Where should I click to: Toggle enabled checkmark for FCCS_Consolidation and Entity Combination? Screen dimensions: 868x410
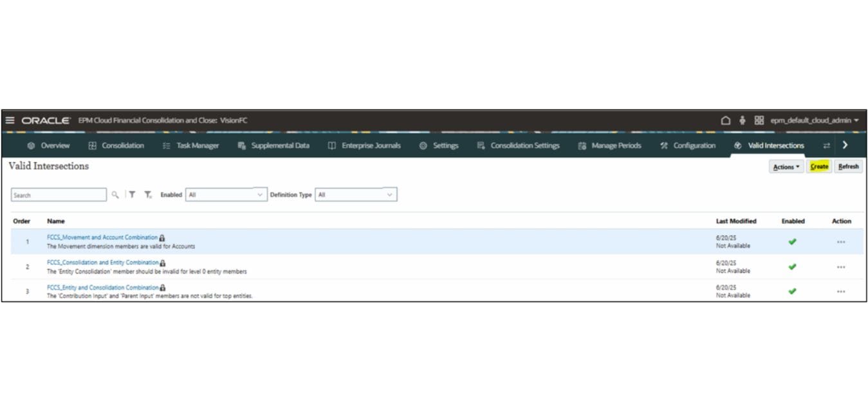792,266
